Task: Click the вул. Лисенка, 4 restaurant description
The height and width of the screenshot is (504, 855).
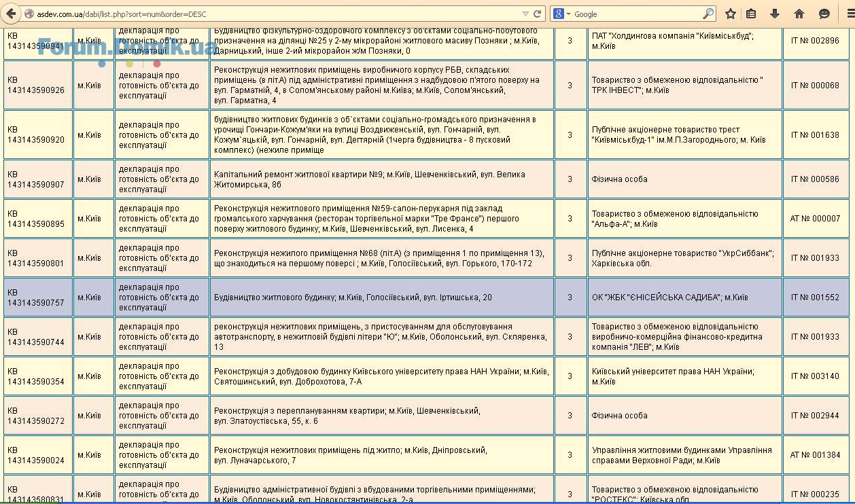Action: click(382, 219)
